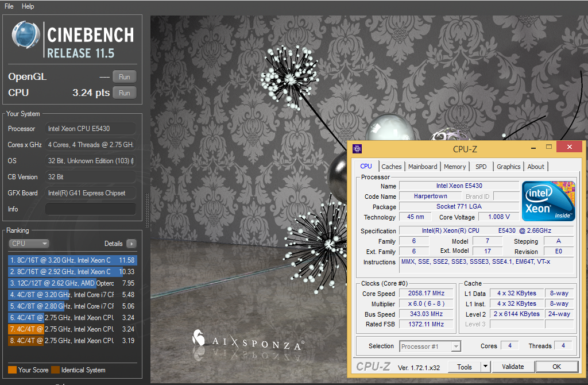
Task: Open the File menu
Action: 9,6
